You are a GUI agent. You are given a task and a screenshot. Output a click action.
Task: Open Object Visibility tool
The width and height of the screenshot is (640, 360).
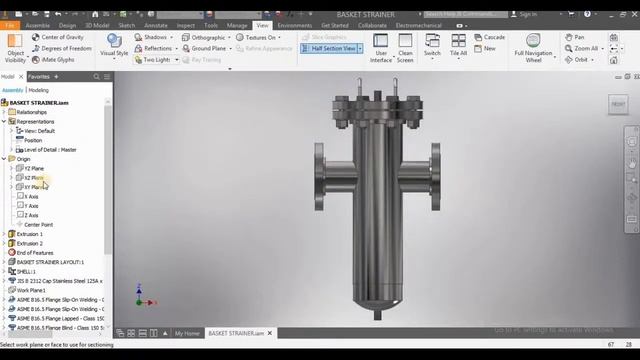coord(15,48)
